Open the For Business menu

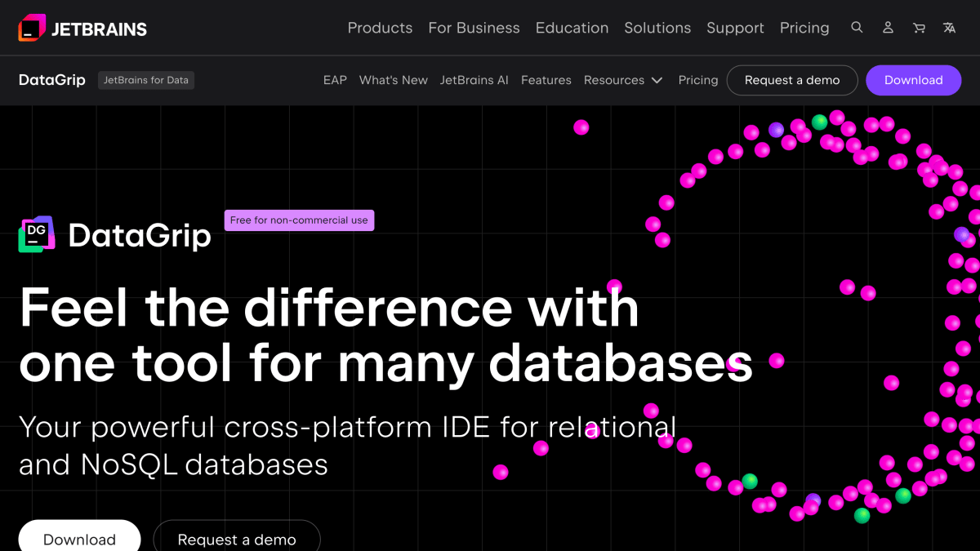(474, 28)
